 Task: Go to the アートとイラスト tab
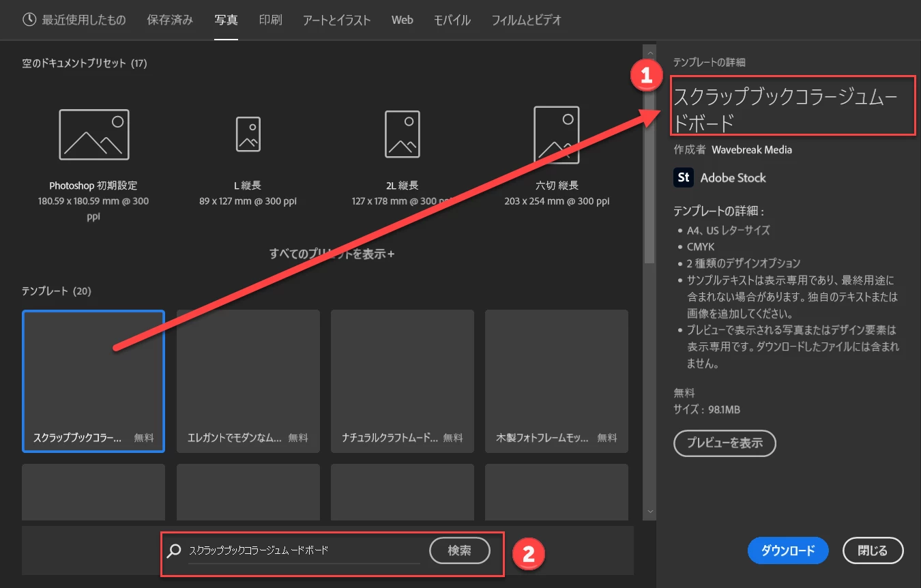(x=336, y=20)
